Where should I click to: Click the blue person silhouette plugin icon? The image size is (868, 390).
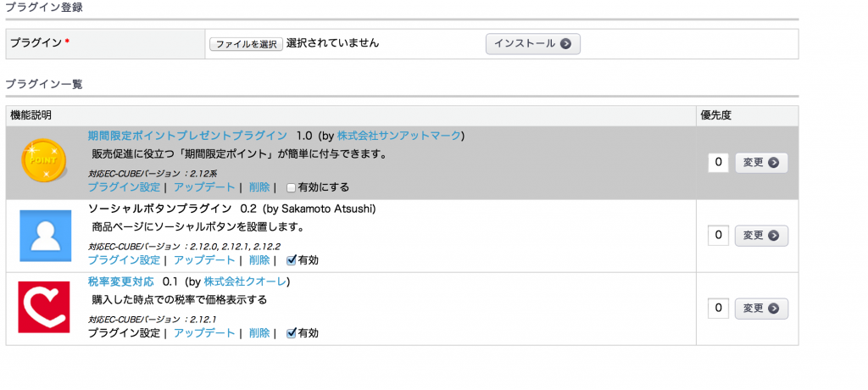pyautogui.click(x=46, y=236)
